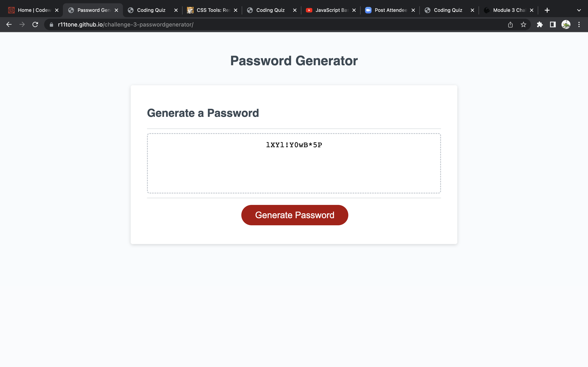Bookmark this page with the star icon
588x367 pixels.
point(523,24)
